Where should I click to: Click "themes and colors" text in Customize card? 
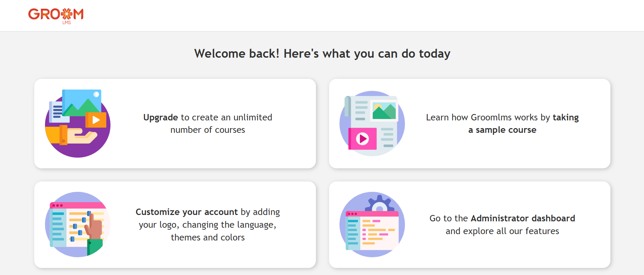pyautogui.click(x=208, y=237)
